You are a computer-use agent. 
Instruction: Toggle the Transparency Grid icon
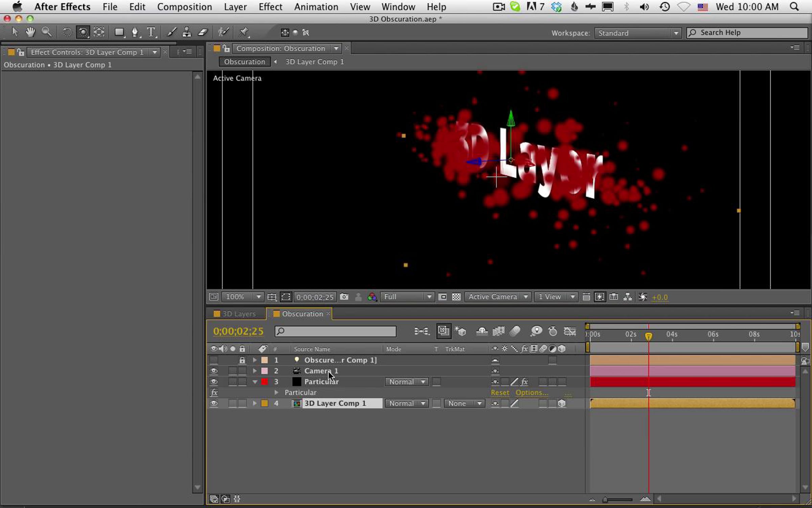click(456, 297)
